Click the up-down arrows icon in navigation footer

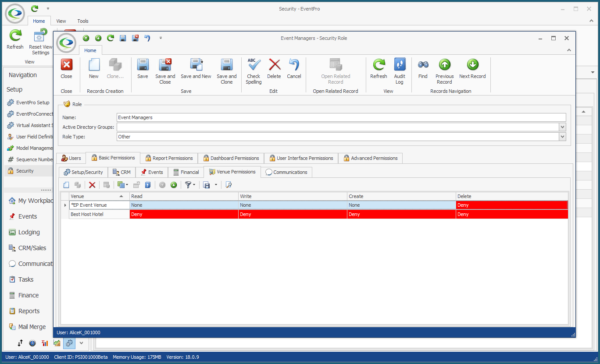(20, 343)
